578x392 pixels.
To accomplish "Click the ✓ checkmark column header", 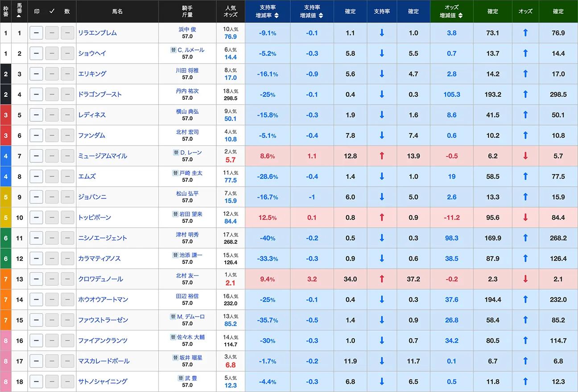I will 52,11.
